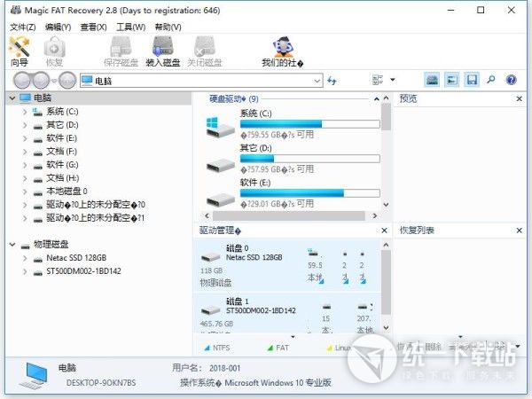Toggle the preview panel icon
532x399 pixels.
(x=451, y=80)
